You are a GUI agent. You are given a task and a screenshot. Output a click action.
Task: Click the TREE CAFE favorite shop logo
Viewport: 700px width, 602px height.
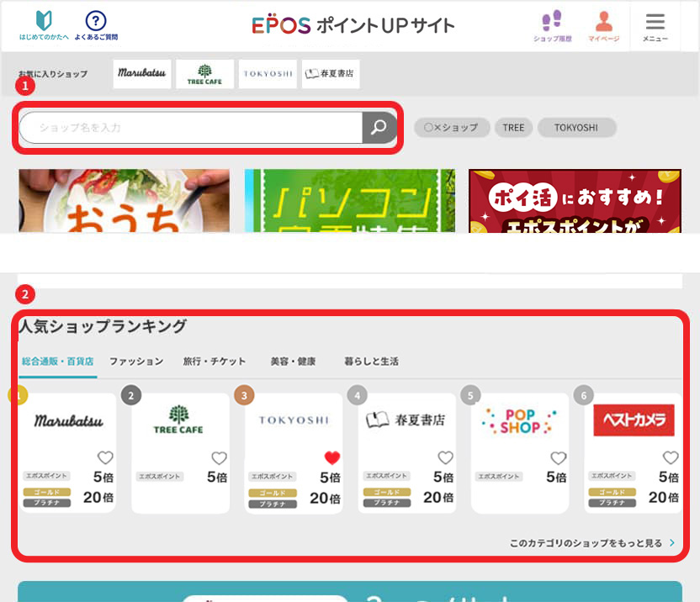pyautogui.click(x=204, y=74)
